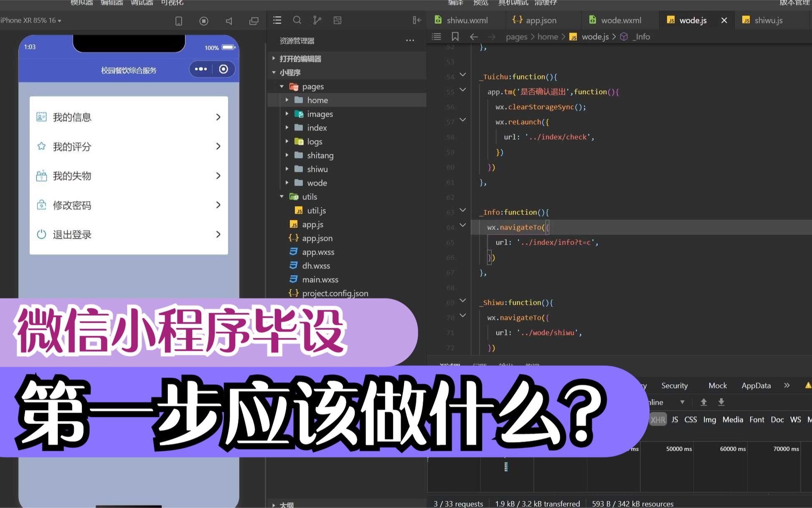
Task: Enable the XHR request filter
Action: coord(658,419)
